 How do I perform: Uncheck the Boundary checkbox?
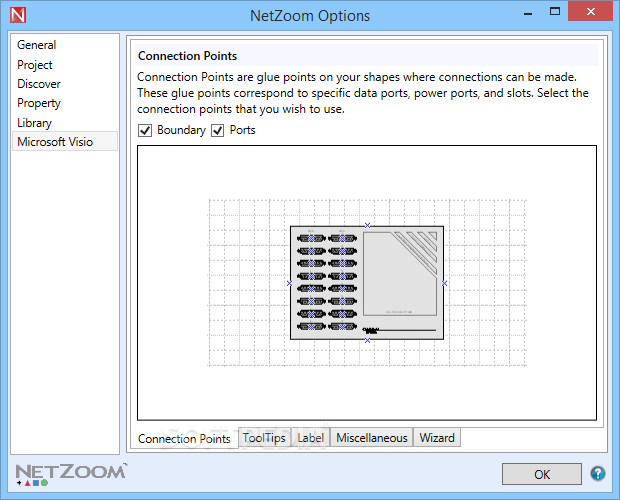145,130
